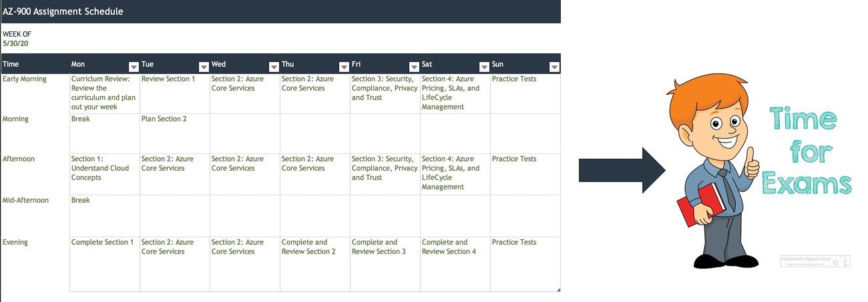
Task: Select the Plan Section 2 cell
Action: pyautogui.click(x=175, y=133)
